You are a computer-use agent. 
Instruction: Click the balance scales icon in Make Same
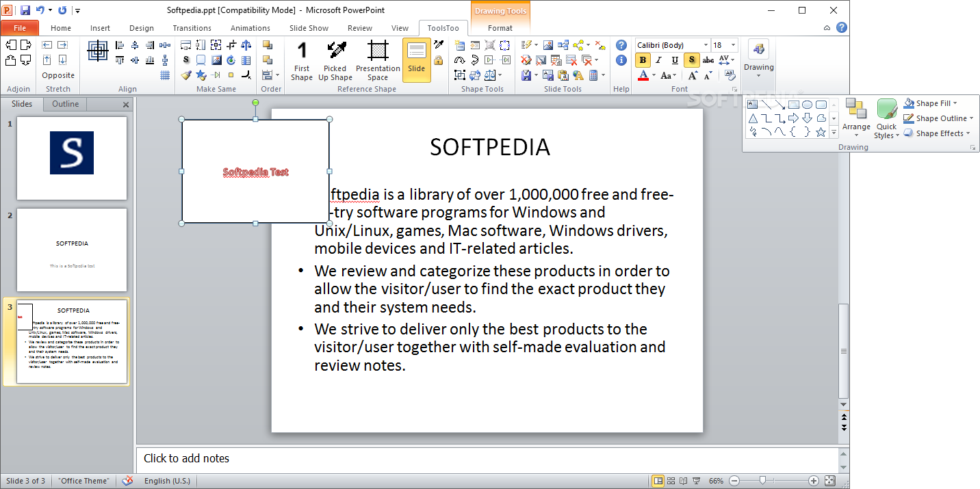[246, 45]
